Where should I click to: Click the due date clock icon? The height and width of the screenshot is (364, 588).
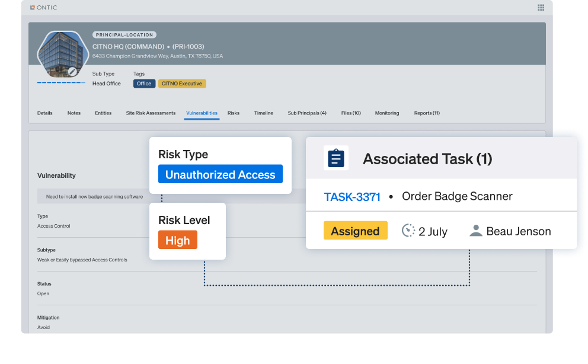tap(408, 231)
